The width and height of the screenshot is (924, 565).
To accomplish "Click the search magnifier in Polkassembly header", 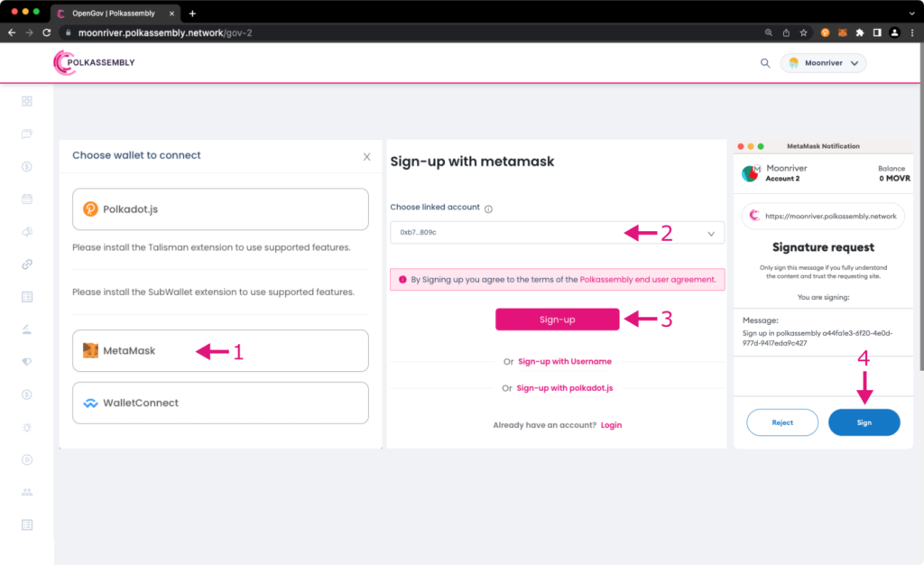I will [x=765, y=63].
